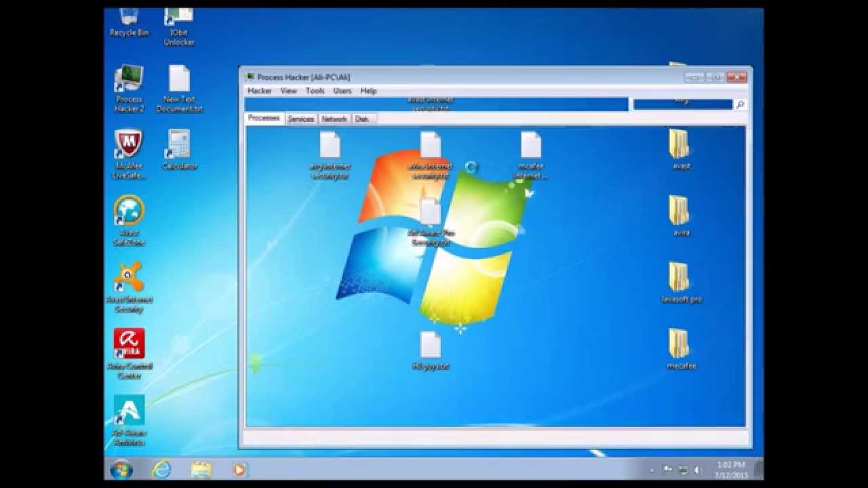Maximize the Process Hacker window
Viewport: 868px width, 488px height.
[715, 77]
